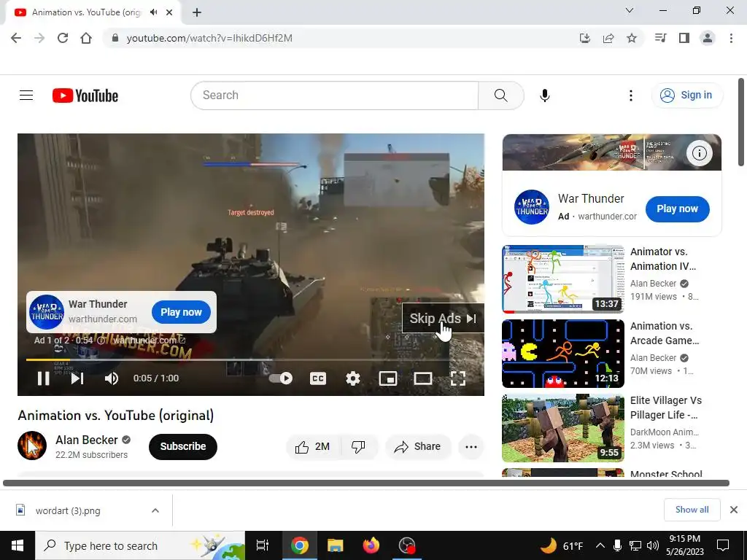Open YouTube settings three-dot menu
The image size is (747, 560).
631,96
